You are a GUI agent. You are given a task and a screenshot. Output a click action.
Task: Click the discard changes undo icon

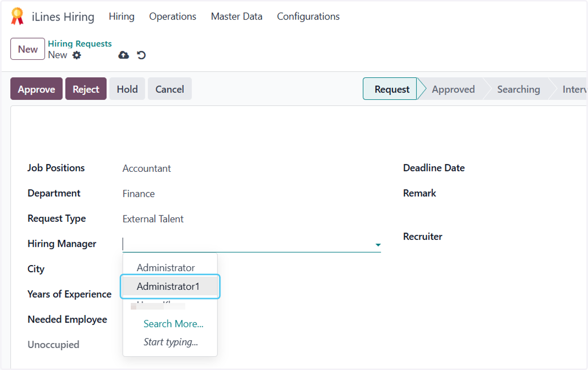pos(142,55)
